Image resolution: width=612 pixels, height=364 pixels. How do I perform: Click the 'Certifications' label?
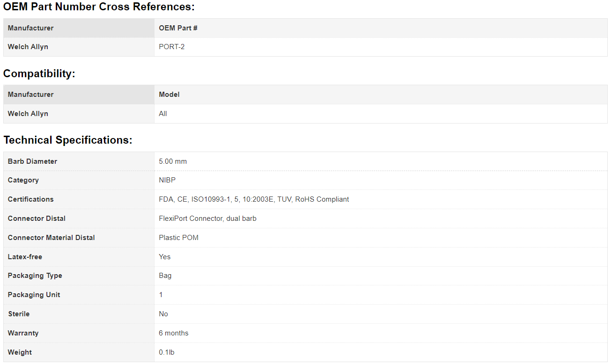tap(31, 199)
